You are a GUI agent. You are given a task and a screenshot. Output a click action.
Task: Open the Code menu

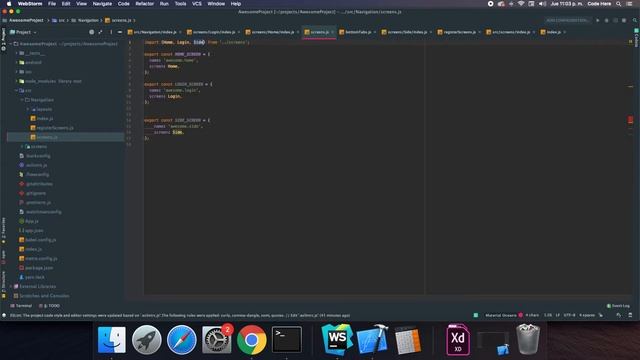coord(124,4)
